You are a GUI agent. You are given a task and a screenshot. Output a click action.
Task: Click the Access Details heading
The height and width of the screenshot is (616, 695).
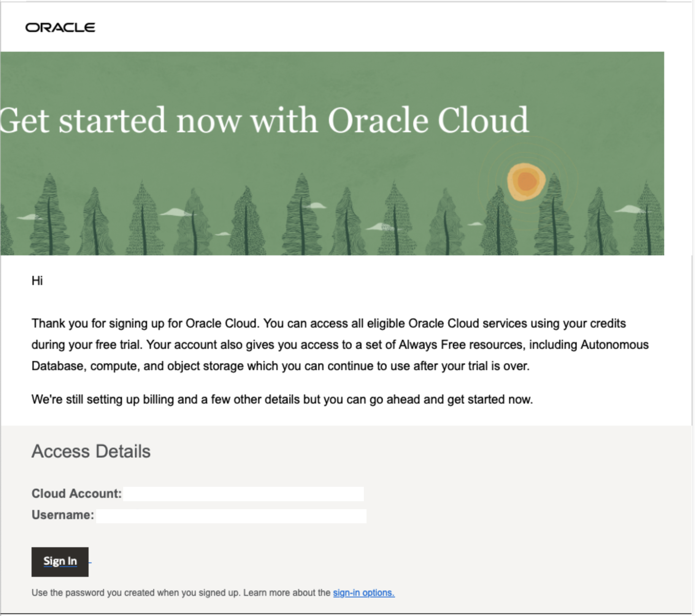click(91, 451)
